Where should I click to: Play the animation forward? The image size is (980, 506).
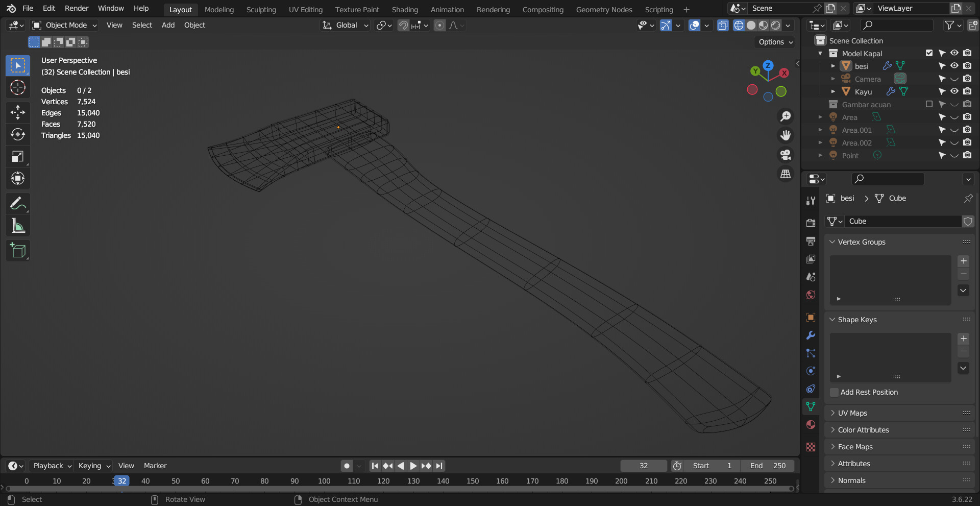413,466
